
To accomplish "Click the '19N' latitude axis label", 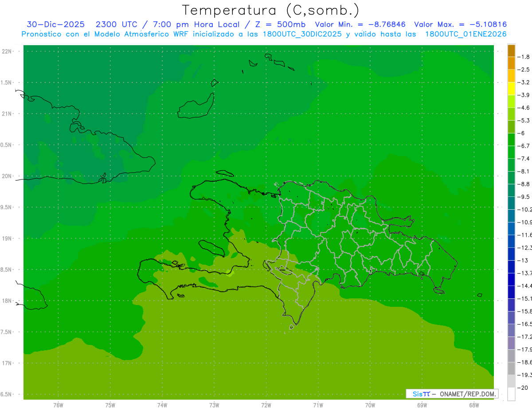I will (x=7, y=239).
